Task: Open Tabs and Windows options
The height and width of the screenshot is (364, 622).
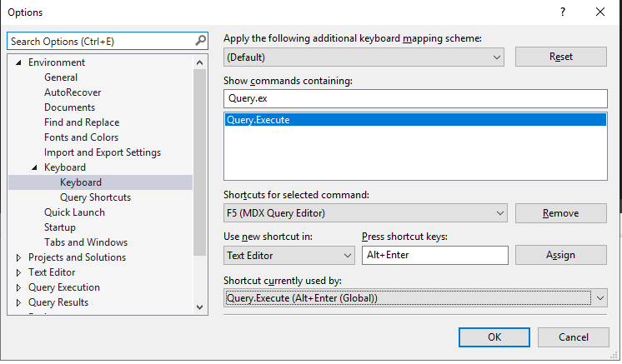Action: [x=86, y=242]
